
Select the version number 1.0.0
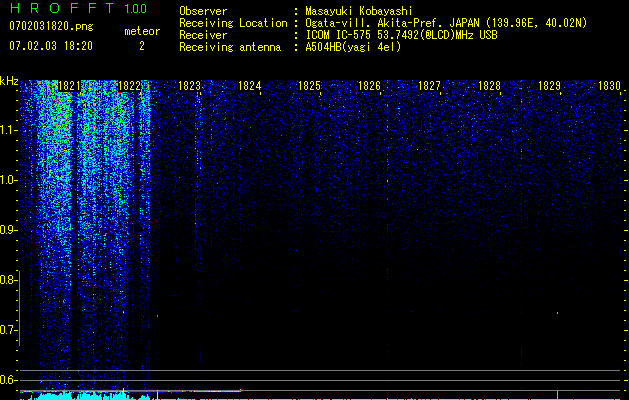click(136, 8)
